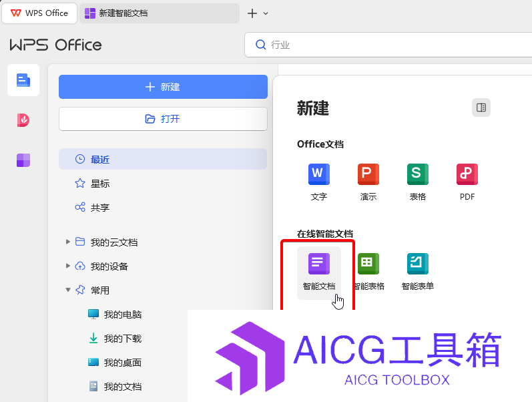Click the clock icon beside 最近
The height and width of the screenshot is (402, 532).
click(79, 159)
